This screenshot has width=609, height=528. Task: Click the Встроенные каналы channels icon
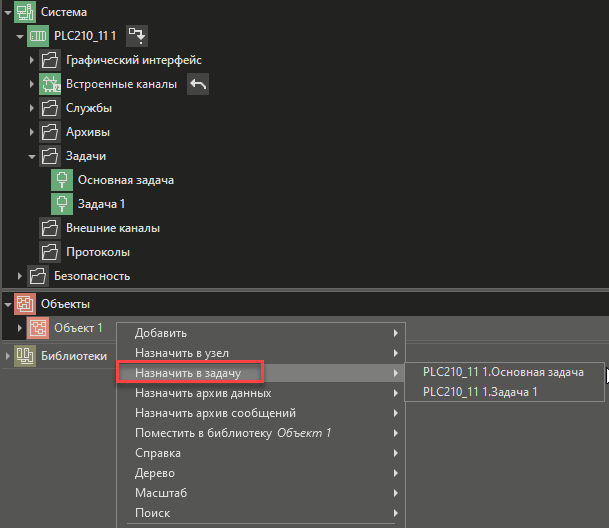[x=50, y=84]
